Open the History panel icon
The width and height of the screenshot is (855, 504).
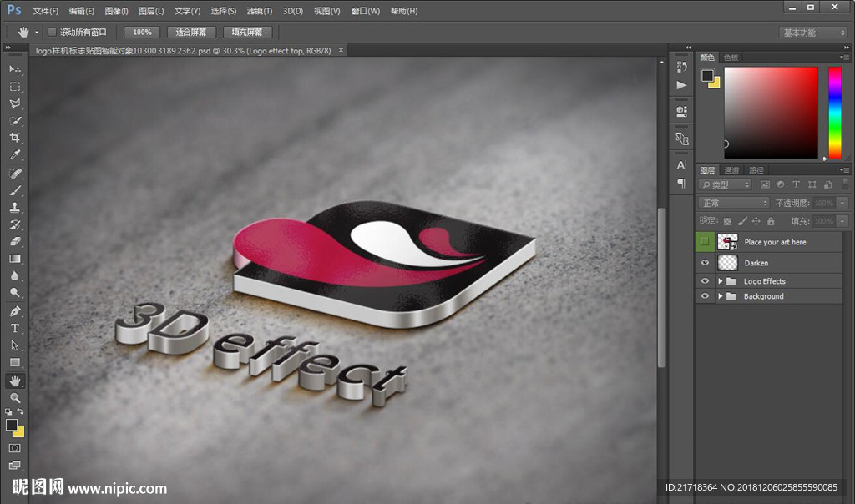click(x=681, y=67)
